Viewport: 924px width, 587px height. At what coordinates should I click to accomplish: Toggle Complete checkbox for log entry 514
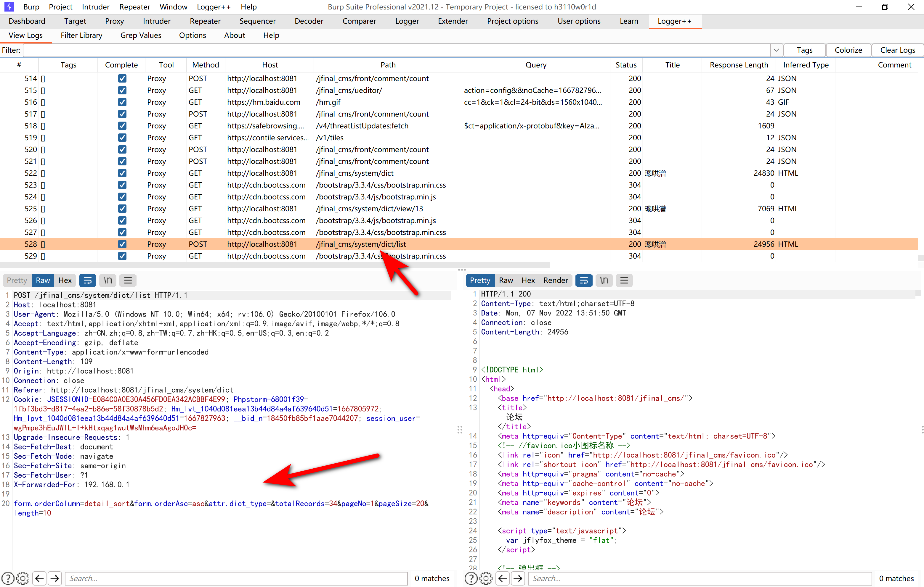tap(122, 78)
